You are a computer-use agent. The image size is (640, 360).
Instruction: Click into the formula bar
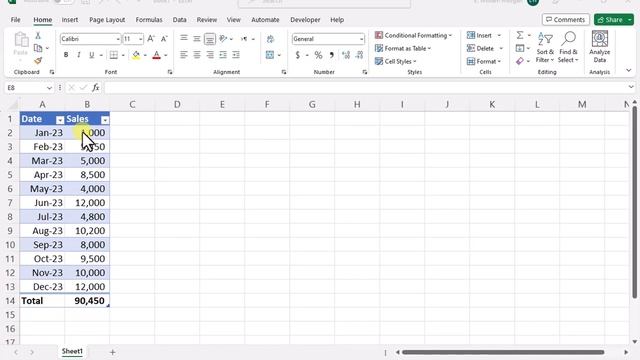[365, 88]
